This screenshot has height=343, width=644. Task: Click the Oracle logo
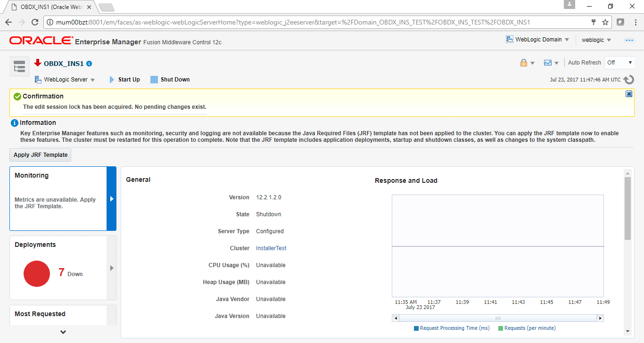click(41, 41)
